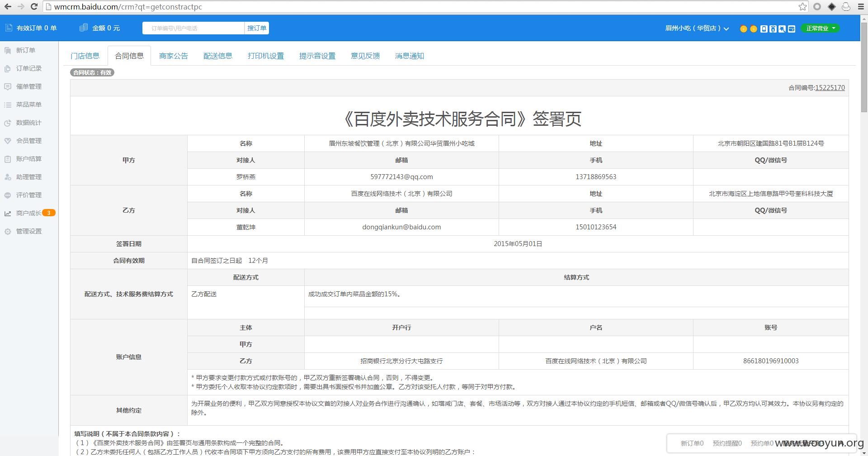Click the 催单管理 sidebar icon
This screenshot has height=456, width=868.
tap(8, 87)
